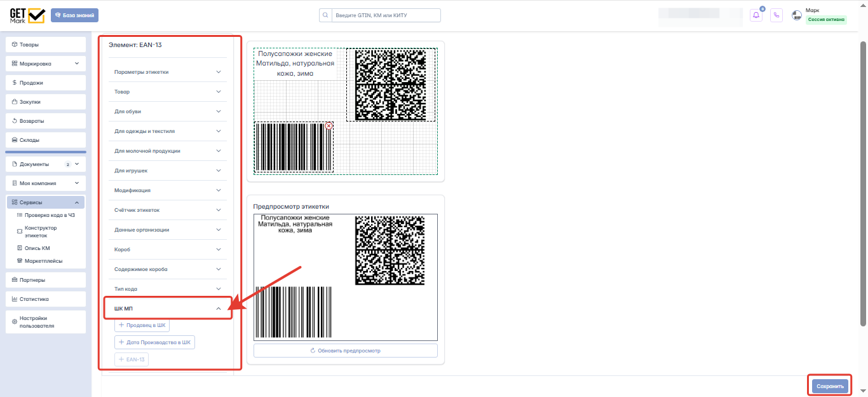The height and width of the screenshot is (397, 868).
Task: Add Продавец в ШК element
Action: coord(142,325)
